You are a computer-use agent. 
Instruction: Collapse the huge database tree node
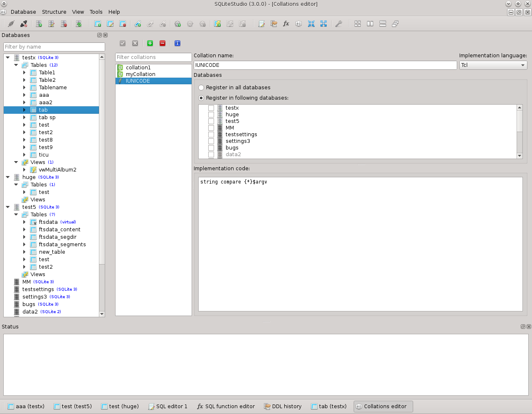[x=8, y=177]
